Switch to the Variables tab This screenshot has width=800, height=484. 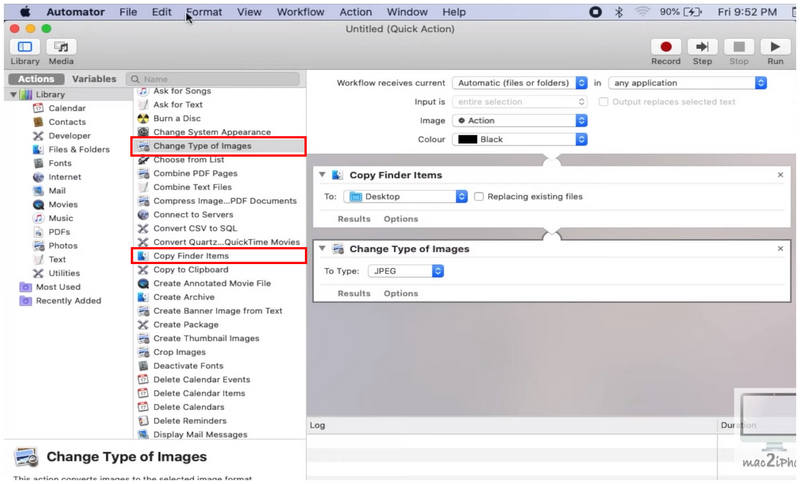click(x=94, y=79)
